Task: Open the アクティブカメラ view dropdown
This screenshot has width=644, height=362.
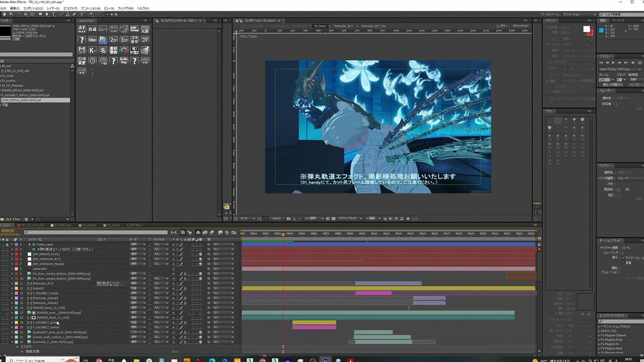Action: point(350,219)
